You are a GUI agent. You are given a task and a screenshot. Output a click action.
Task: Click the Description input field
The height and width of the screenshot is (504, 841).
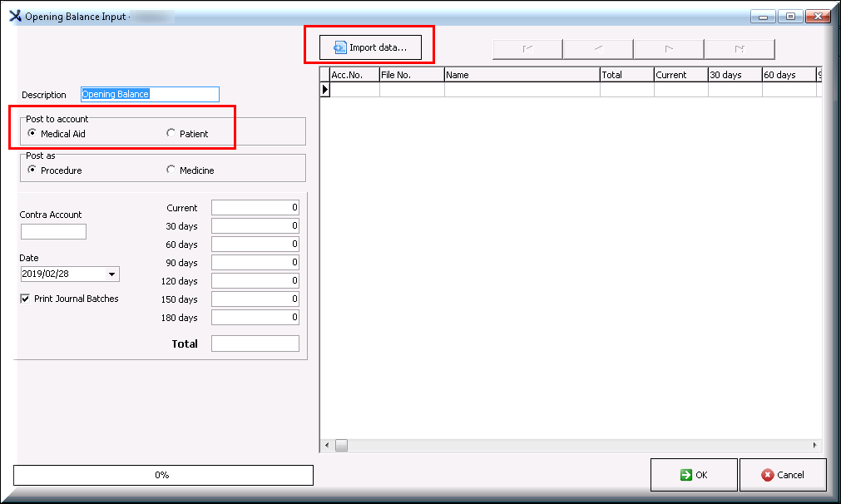tap(151, 94)
